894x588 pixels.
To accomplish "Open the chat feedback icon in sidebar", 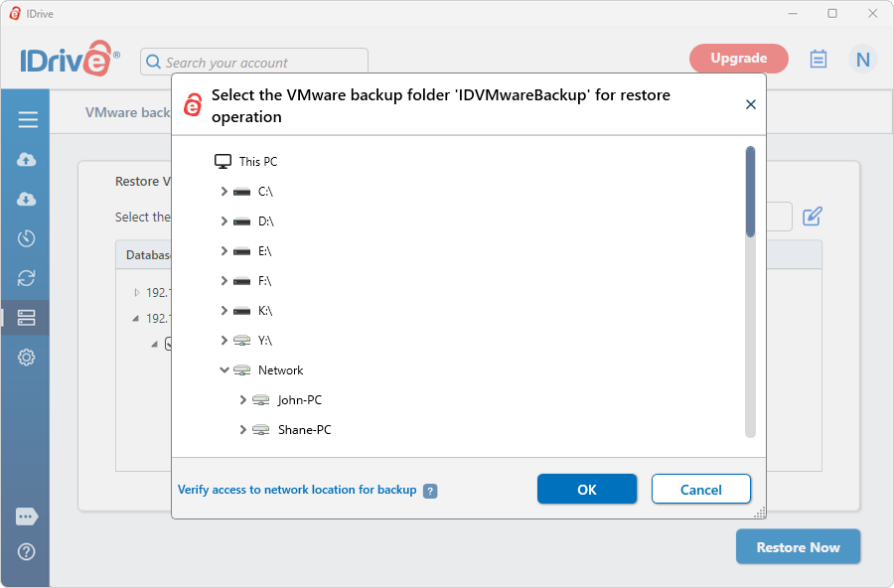I will pyautogui.click(x=27, y=516).
